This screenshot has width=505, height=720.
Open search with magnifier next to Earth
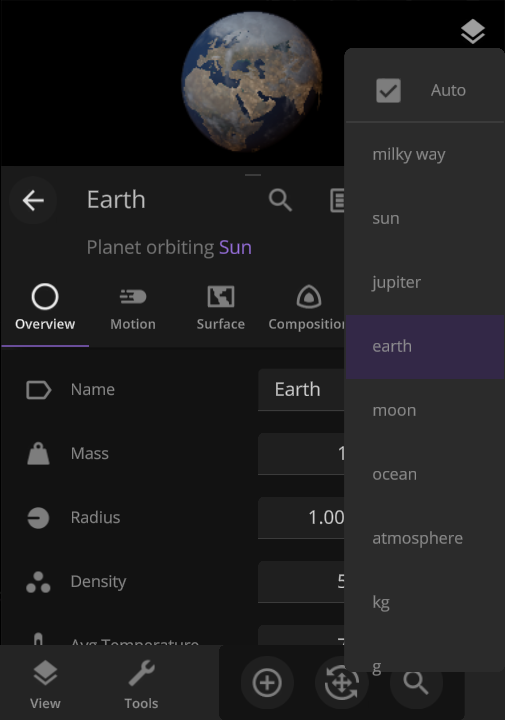280,200
